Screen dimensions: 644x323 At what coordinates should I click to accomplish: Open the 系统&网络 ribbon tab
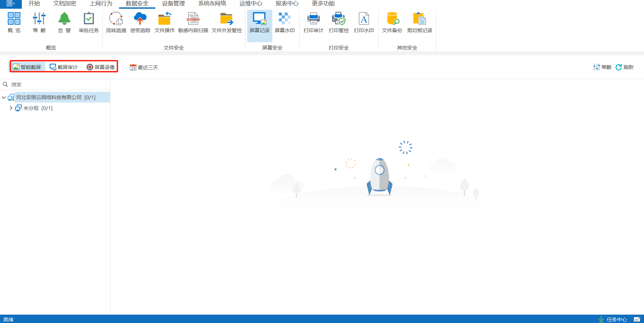click(x=212, y=4)
